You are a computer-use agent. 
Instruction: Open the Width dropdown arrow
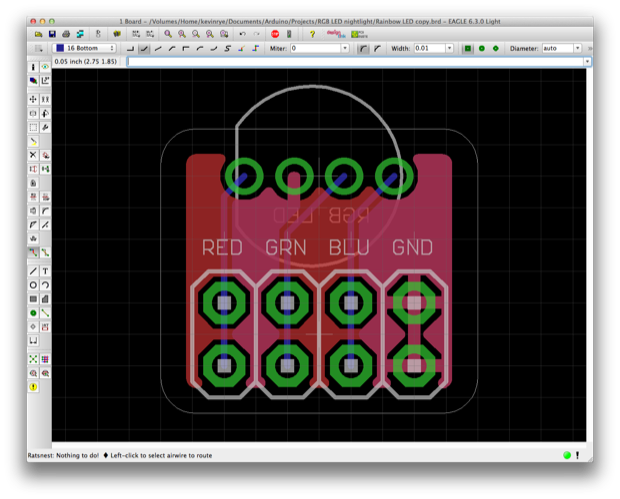450,48
